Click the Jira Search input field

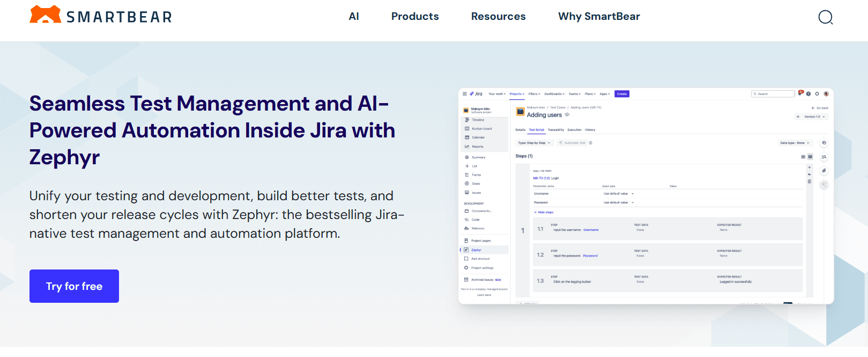coord(773,94)
